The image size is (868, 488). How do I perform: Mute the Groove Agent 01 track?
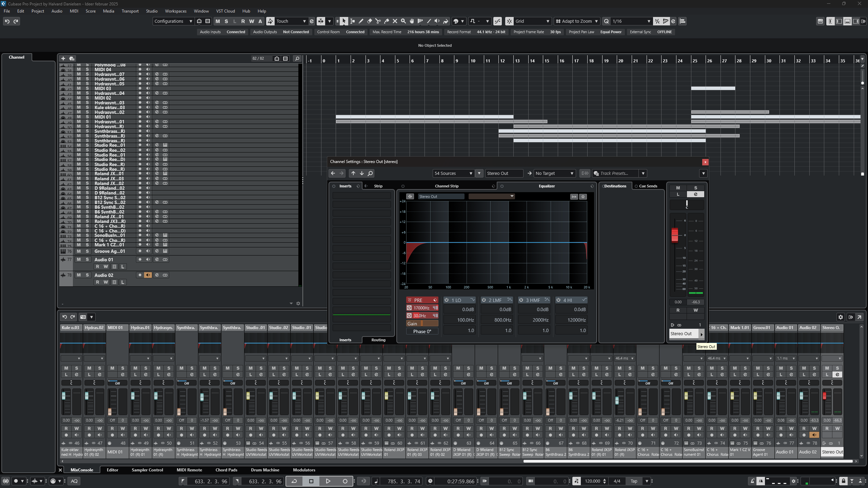(79, 251)
